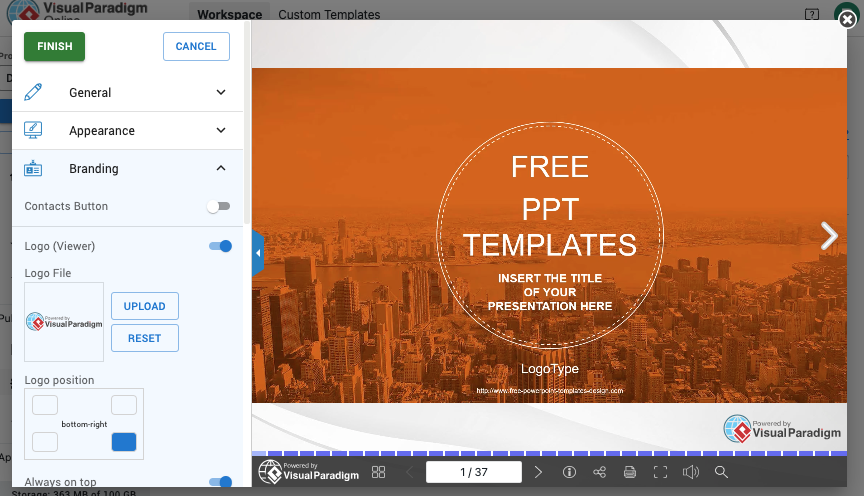Viewport: 864px width, 496px height.
Task: Click Visual Paradigm logo in viewer toolbar
Action: click(x=309, y=472)
